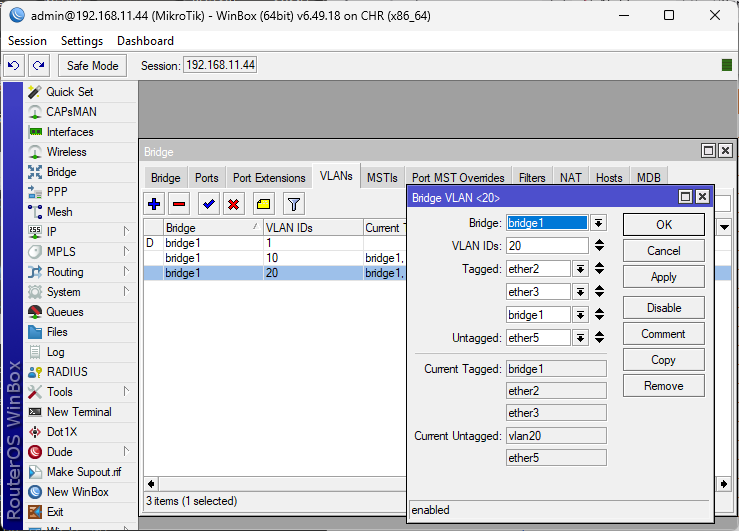739x531 pixels.
Task: Click the VLAN IDs input field
Action: [547, 245]
